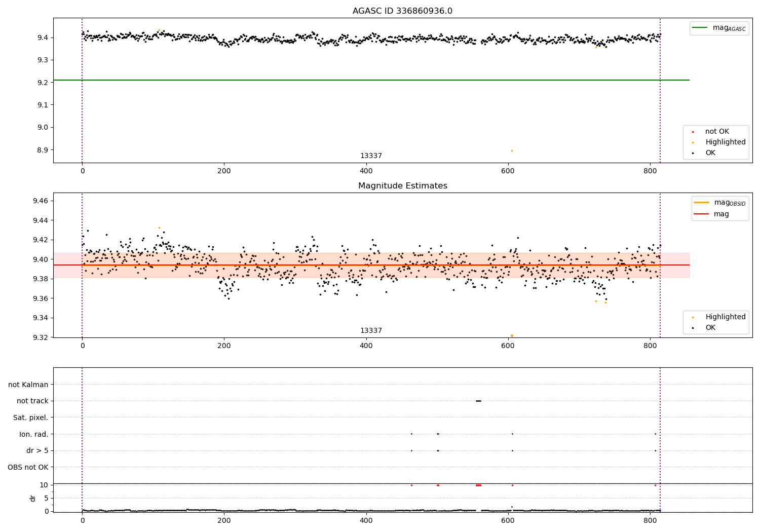Select the 'Sat. pixel.' row label

[x=31, y=417]
